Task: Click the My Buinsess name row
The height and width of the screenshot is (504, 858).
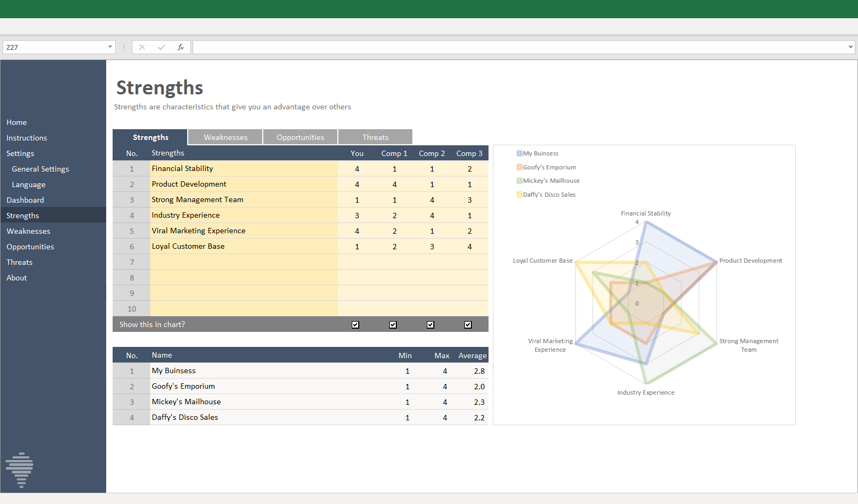Action: [x=300, y=370]
